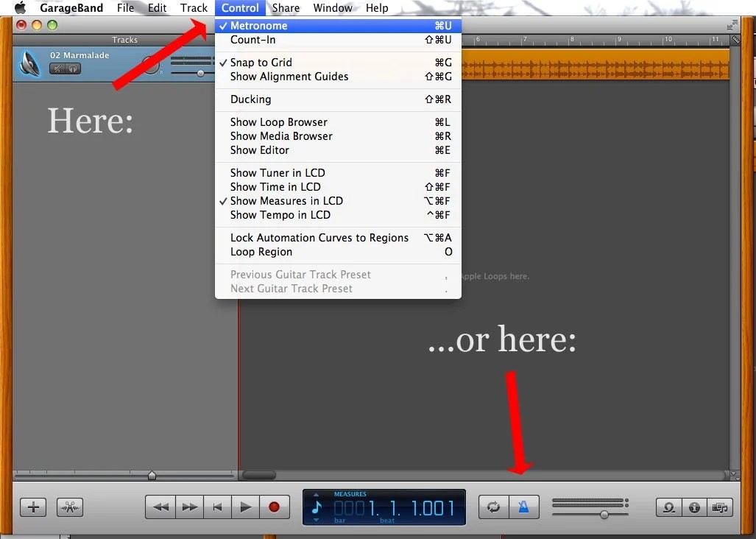Click the Track Info "i" icon
The height and width of the screenshot is (539, 756).
[x=694, y=507]
